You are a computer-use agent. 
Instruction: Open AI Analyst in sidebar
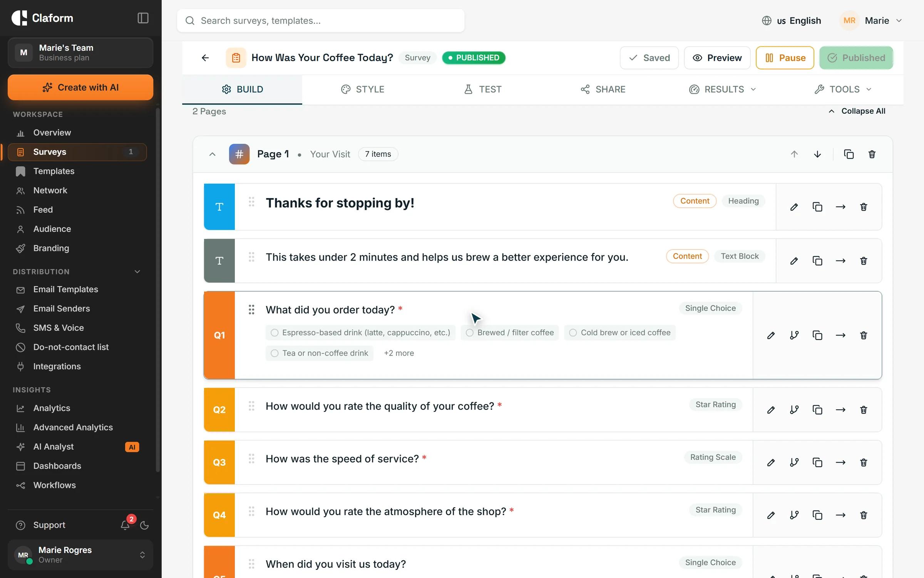[x=77, y=447]
